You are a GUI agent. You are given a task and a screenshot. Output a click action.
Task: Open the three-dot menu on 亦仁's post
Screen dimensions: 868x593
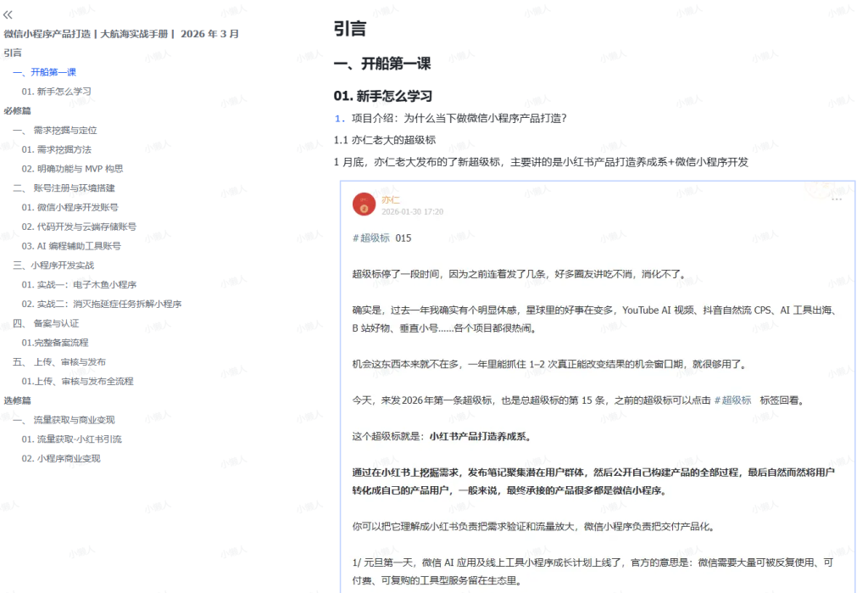(x=836, y=199)
